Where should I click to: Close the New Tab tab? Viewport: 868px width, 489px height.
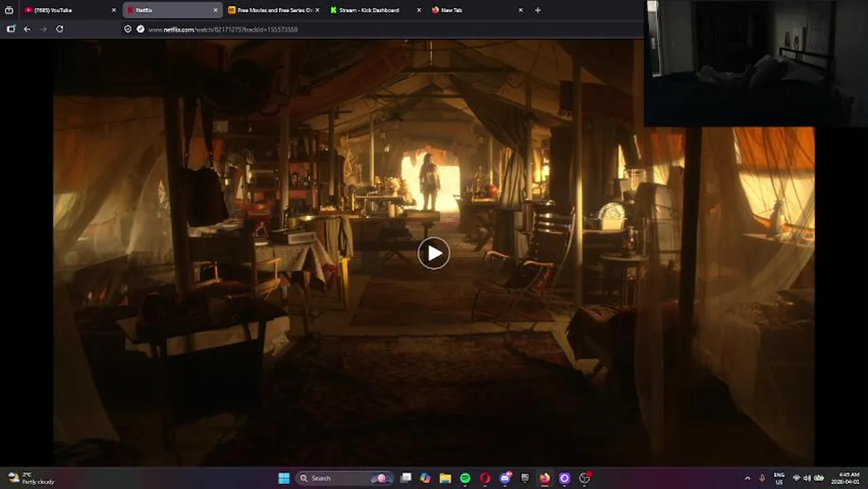[x=521, y=10]
